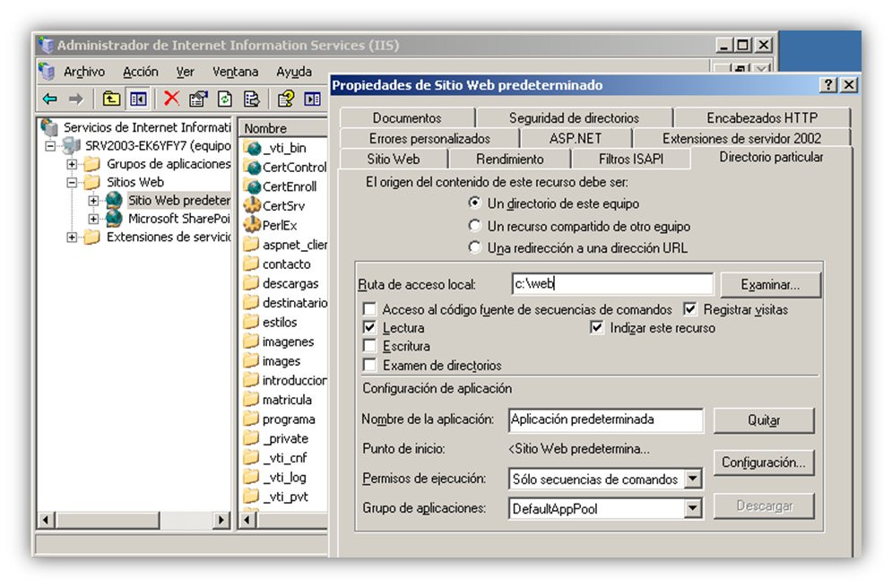Screen dimensions: 892x588
Task: Click the Help toolbar icon
Action: pyautogui.click(x=286, y=99)
